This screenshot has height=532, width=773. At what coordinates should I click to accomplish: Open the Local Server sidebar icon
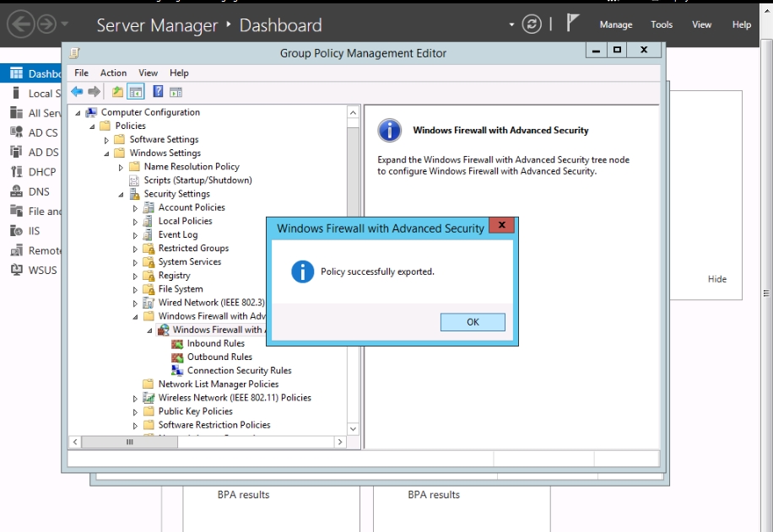point(16,93)
